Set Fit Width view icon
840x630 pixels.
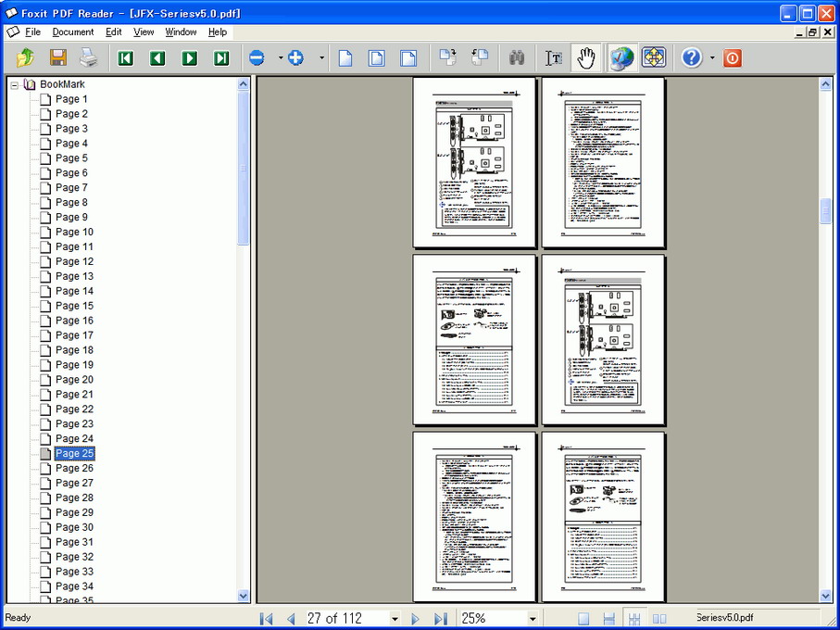point(408,57)
